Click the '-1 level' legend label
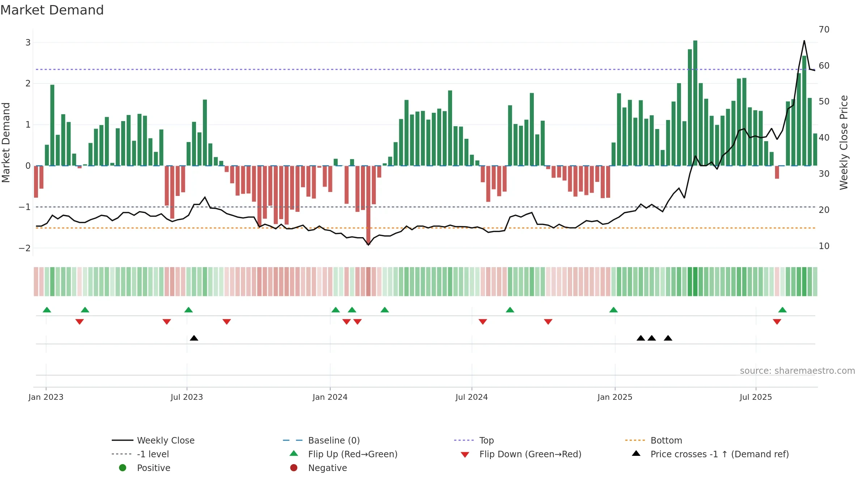 (x=153, y=454)
